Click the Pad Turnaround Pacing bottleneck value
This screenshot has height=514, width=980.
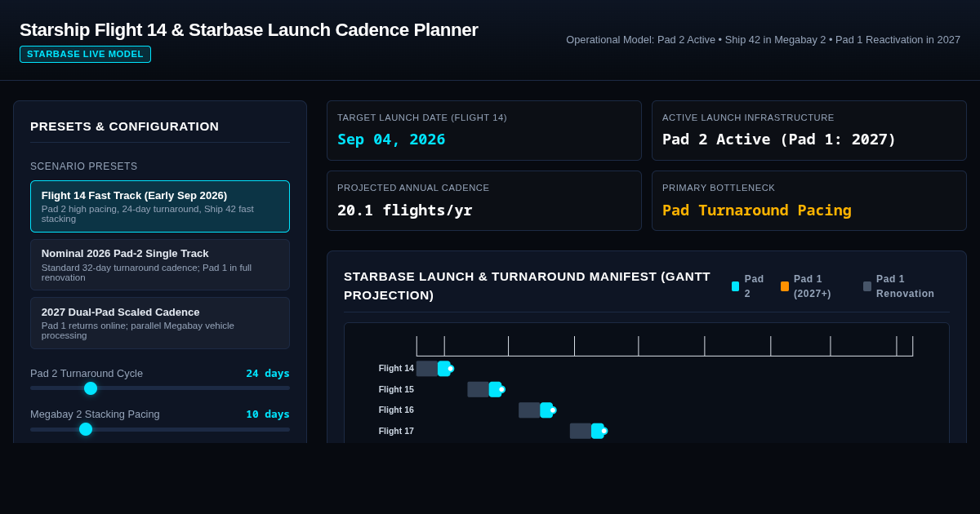click(757, 210)
